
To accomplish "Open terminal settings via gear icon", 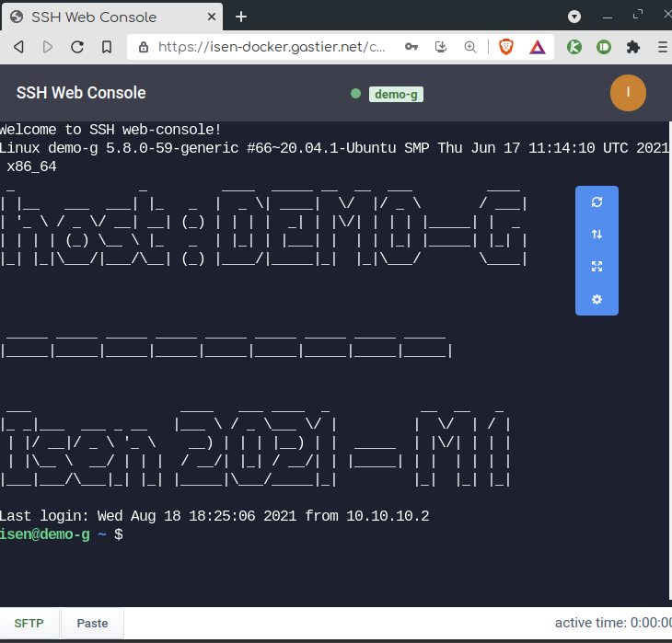I will [597, 299].
